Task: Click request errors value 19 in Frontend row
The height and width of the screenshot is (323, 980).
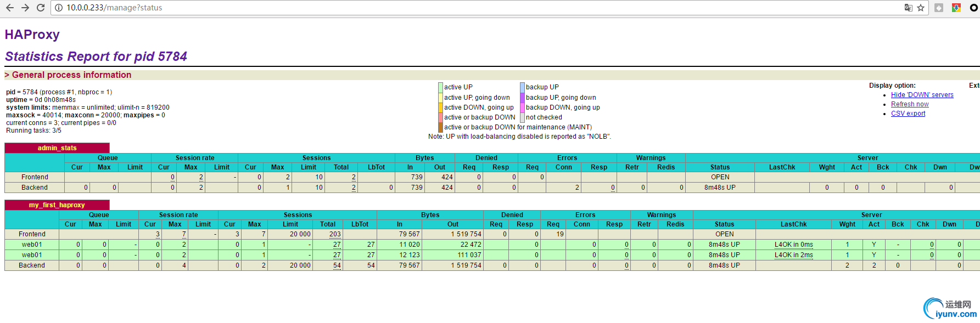Action: (x=560, y=234)
